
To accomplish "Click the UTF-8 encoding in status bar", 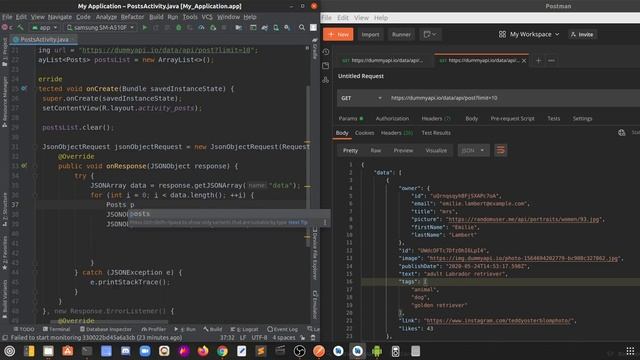I will pos(259,338).
